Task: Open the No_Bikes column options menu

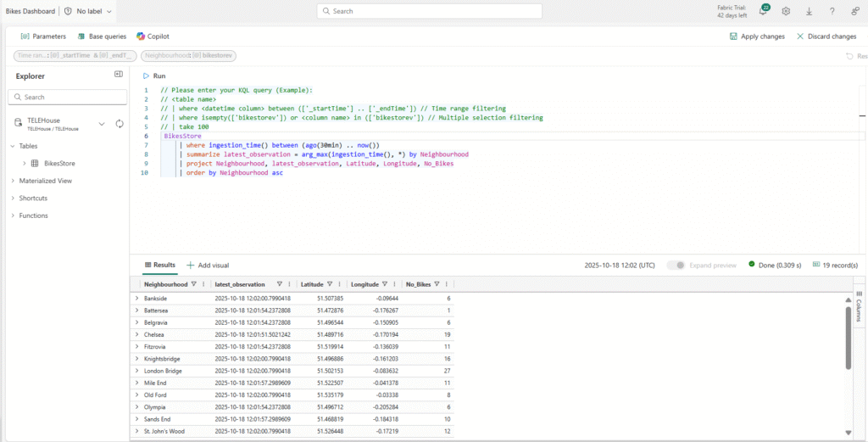Action: pyautogui.click(x=447, y=284)
